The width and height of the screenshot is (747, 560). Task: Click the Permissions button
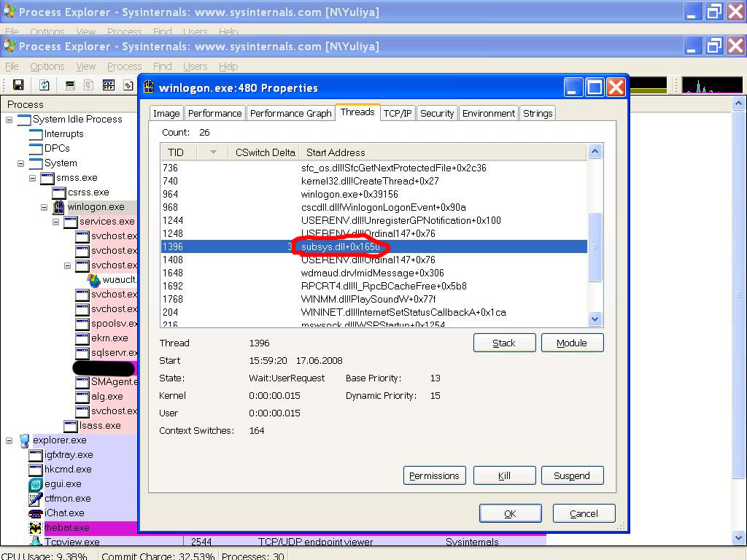coord(435,475)
